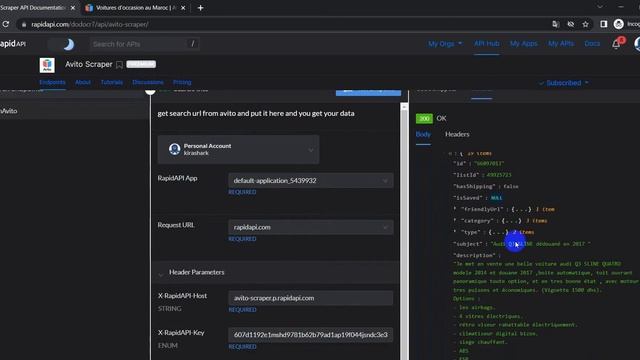Go to API Hub

coord(487,43)
